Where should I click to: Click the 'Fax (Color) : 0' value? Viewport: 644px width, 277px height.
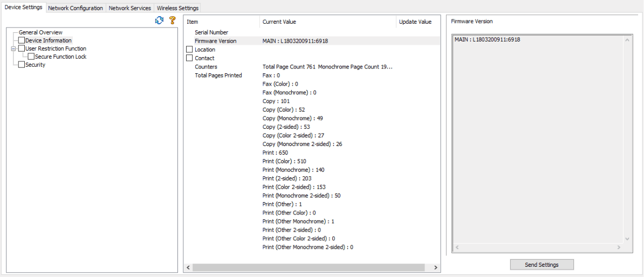(280, 84)
